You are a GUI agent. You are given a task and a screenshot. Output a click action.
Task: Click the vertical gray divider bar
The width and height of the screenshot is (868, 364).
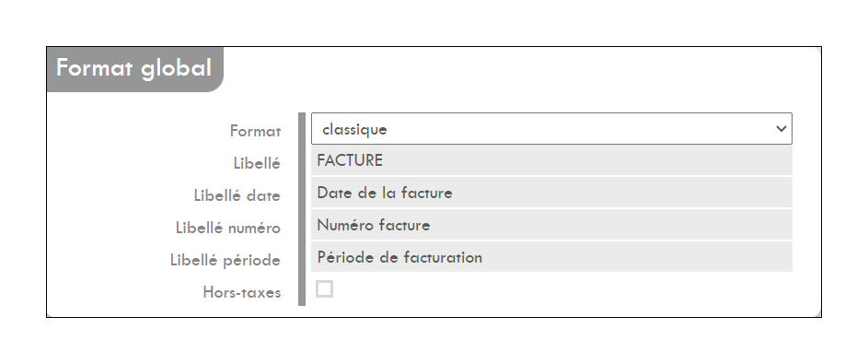302,209
